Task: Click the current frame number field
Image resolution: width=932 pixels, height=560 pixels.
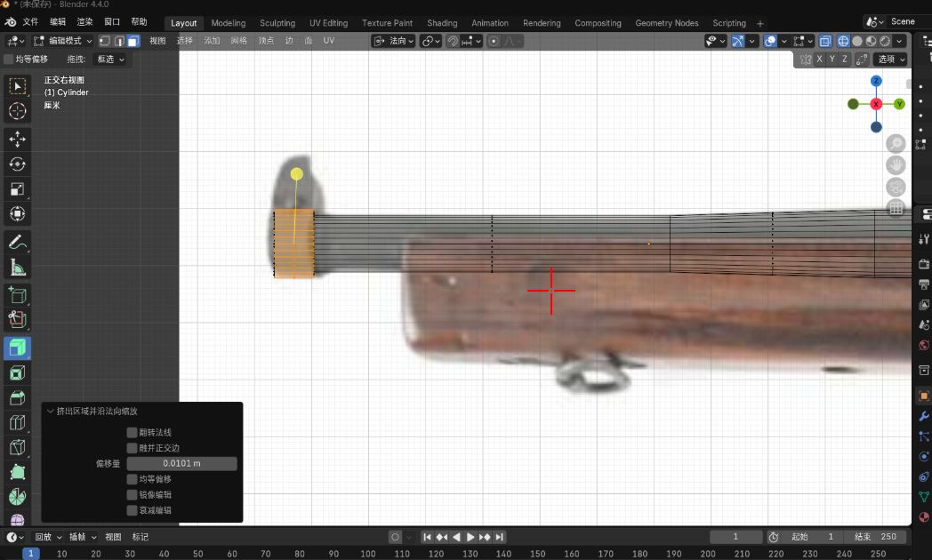Action: tap(735, 537)
